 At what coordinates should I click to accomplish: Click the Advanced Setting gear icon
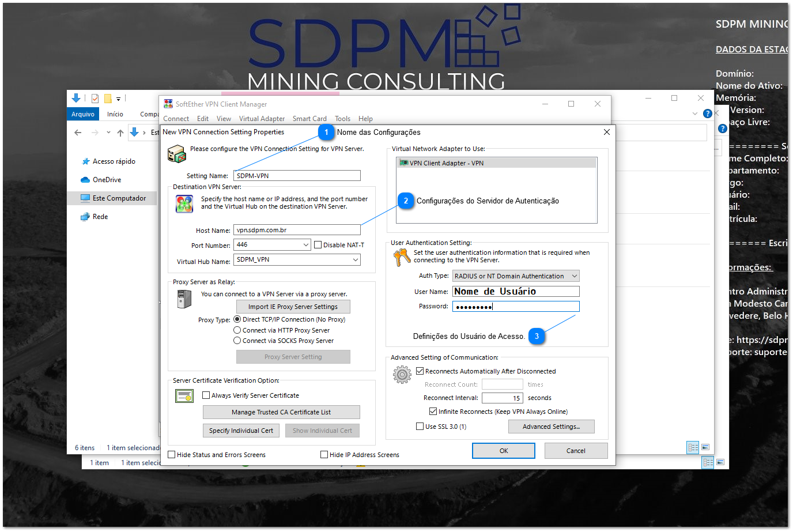tap(402, 375)
